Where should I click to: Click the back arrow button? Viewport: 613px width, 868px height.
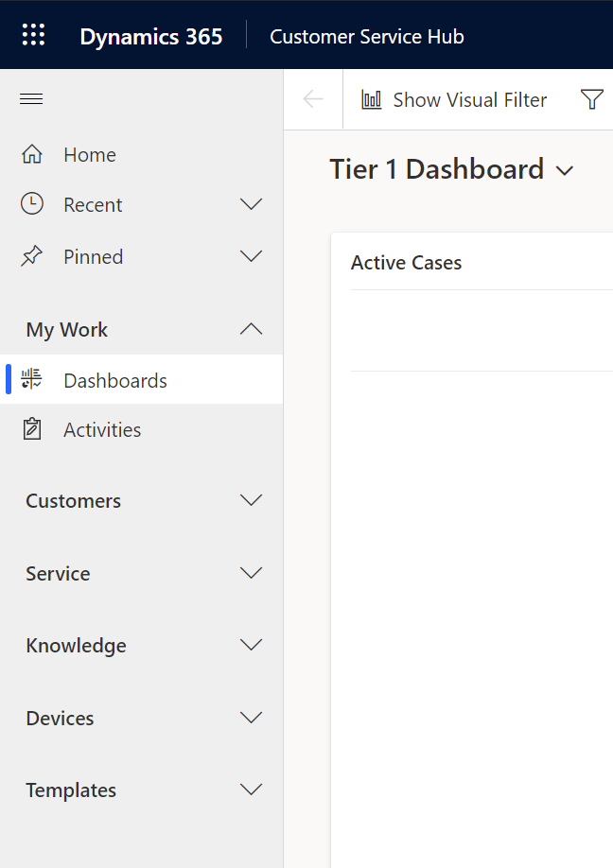[x=313, y=99]
